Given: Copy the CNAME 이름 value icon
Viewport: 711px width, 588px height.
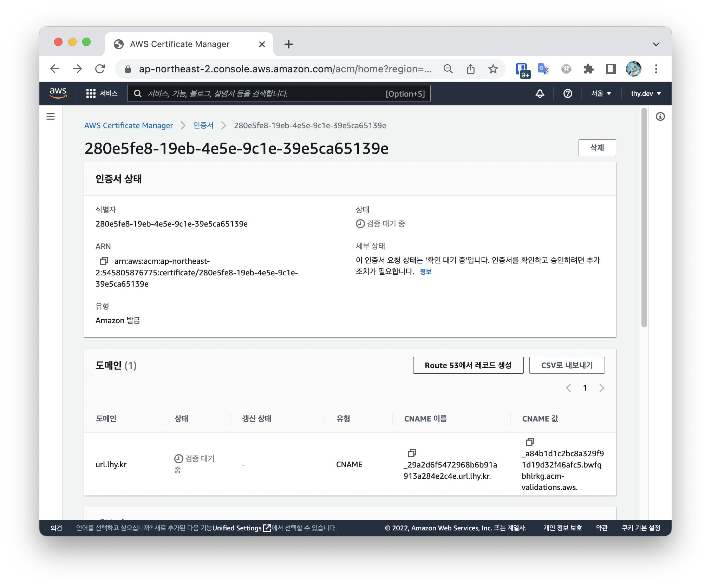Looking at the screenshot, I should click(412, 453).
